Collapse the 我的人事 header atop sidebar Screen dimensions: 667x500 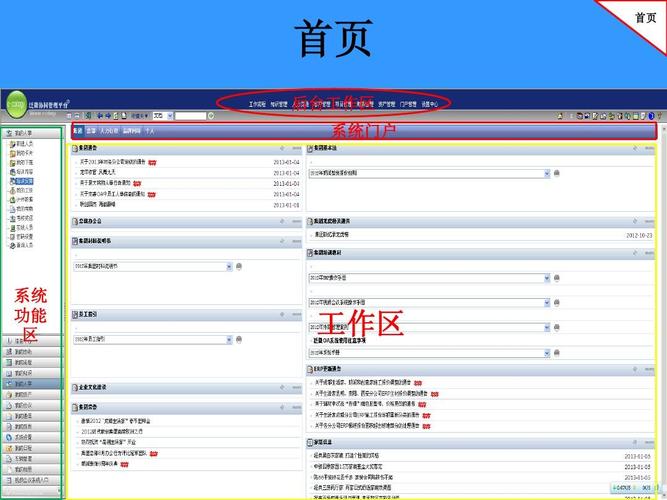coord(31,133)
